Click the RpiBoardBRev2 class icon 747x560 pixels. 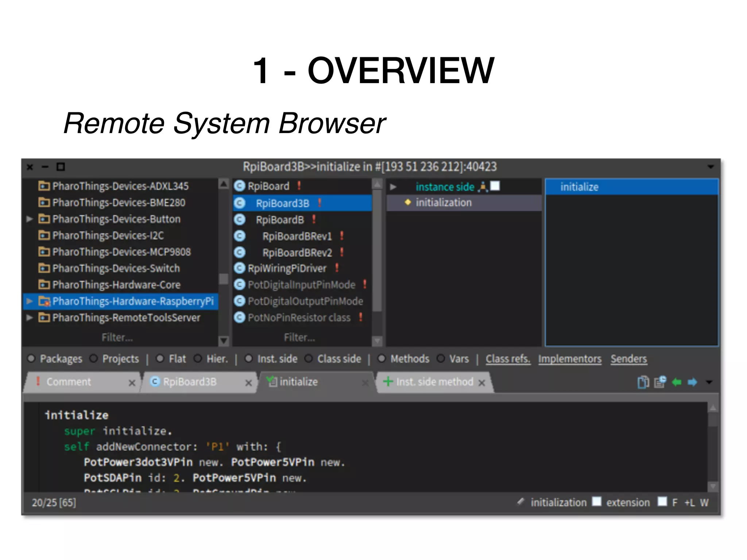tap(240, 252)
